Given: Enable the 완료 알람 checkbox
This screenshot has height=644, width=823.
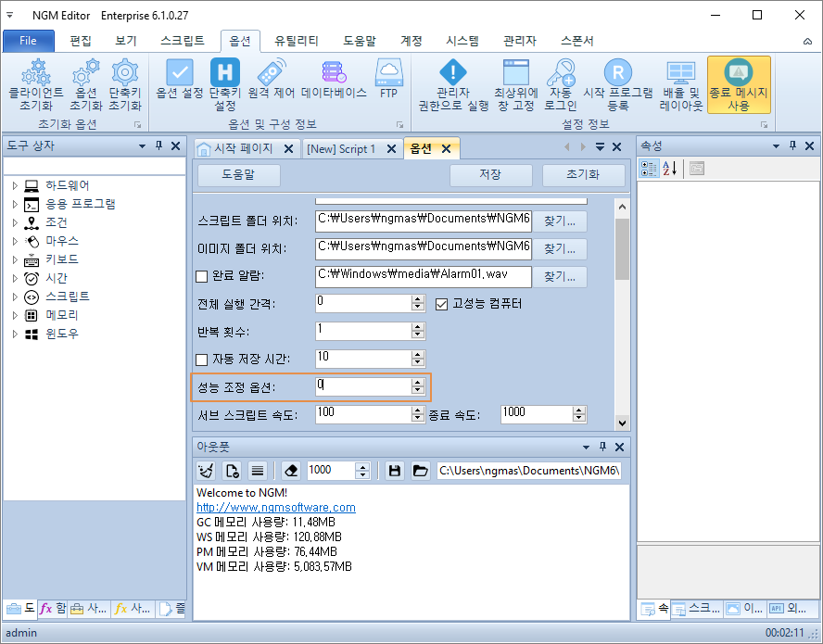Looking at the screenshot, I should coord(201,276).
